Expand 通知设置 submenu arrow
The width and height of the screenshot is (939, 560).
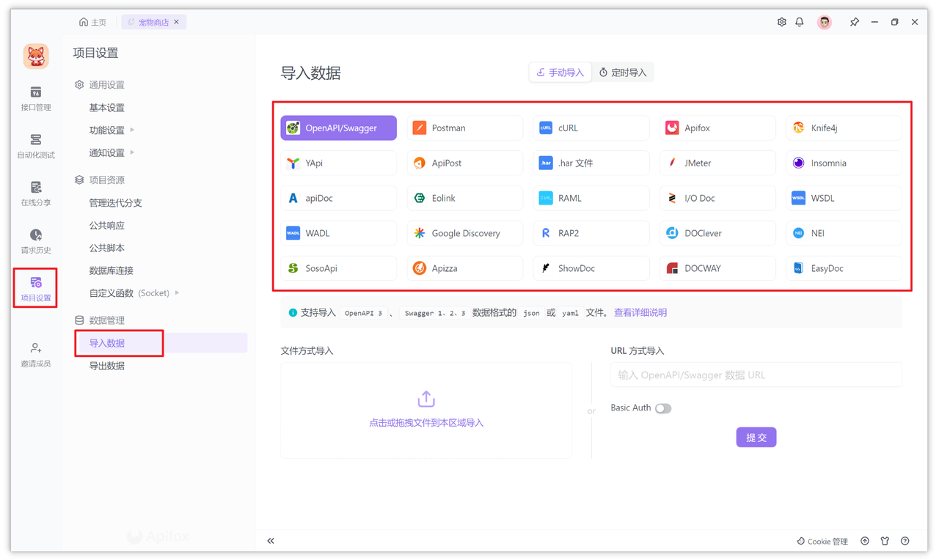point(132,152)
